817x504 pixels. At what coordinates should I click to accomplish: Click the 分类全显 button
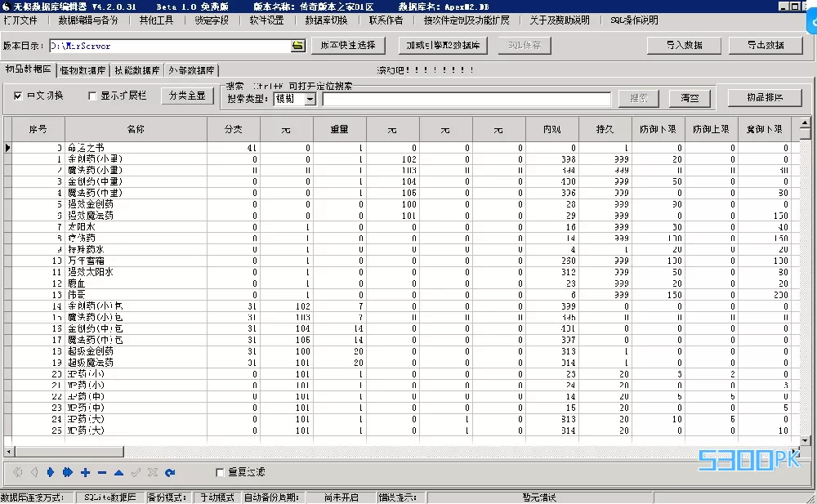(187, 96)
